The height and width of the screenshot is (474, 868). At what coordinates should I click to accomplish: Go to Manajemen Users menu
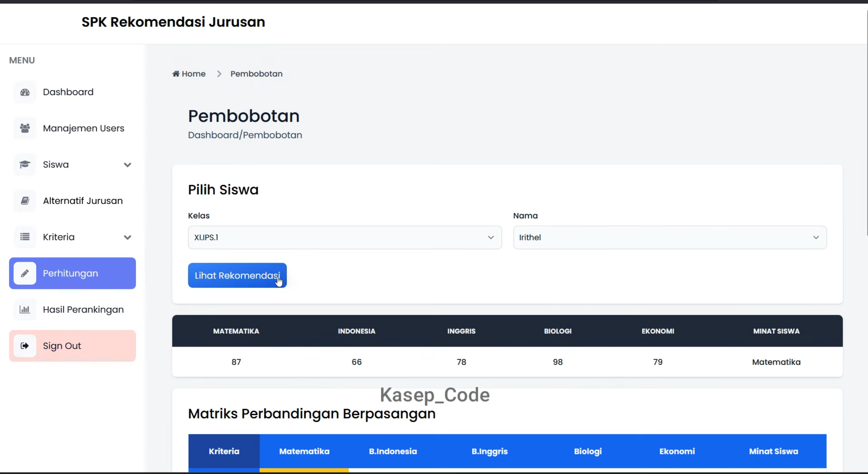point(72,128)
